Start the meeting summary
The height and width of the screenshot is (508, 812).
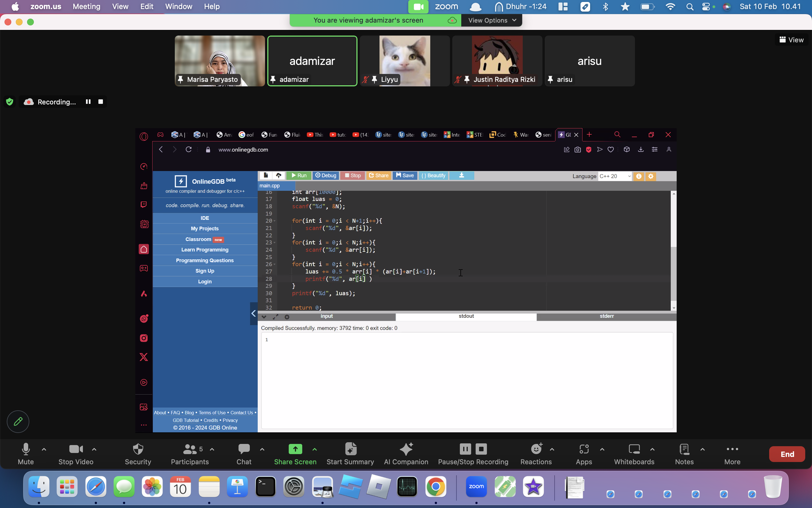point(350,454)
